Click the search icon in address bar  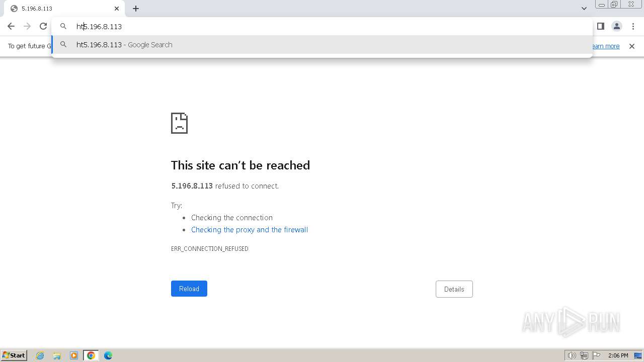[63, 26]
